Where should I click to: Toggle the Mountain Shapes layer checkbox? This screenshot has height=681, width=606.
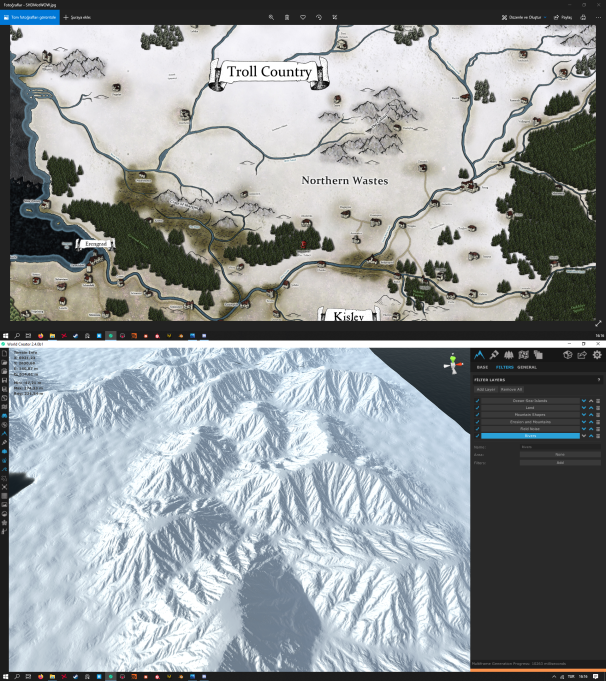[x=477, y=415]
